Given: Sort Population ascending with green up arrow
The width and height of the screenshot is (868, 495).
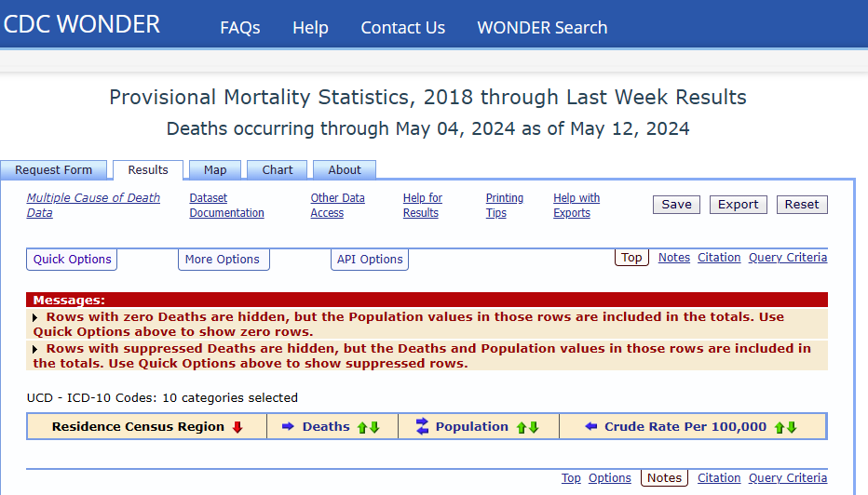Looking at the screenshot, I should pyautogui.click(x=521, y=427).
